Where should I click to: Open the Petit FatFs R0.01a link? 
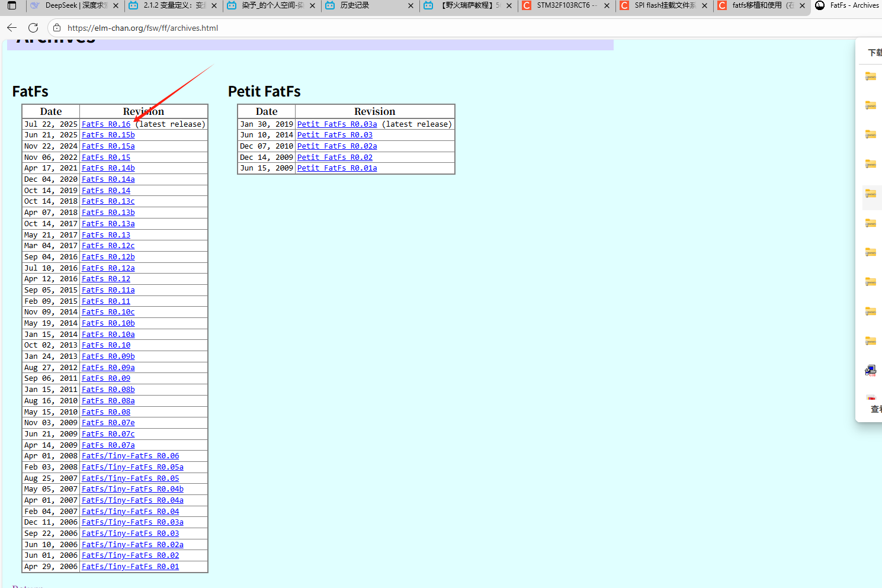pos(337,168)
